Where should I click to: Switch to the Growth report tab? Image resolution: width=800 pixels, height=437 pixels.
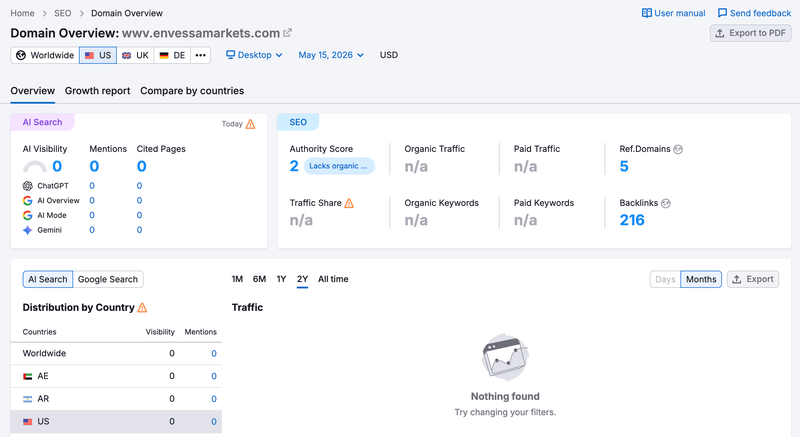[97, 91]
